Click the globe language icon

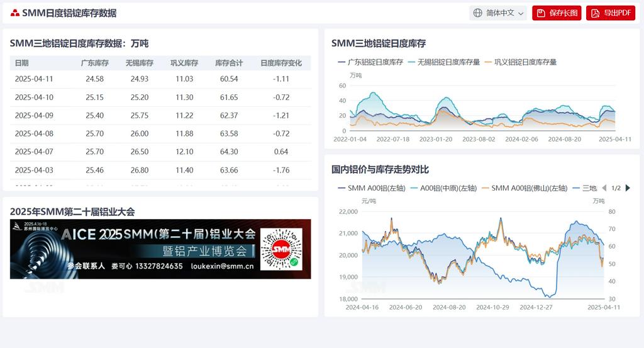[478, 13]
